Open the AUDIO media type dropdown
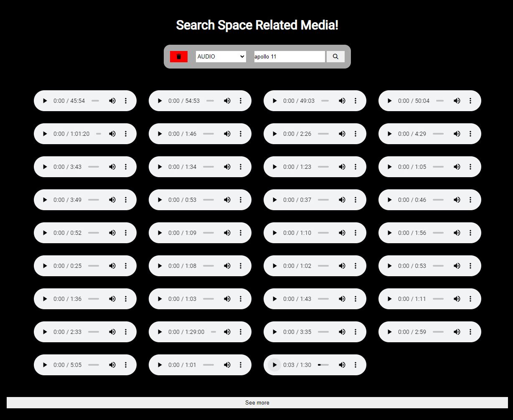 (x=221, y=56)
